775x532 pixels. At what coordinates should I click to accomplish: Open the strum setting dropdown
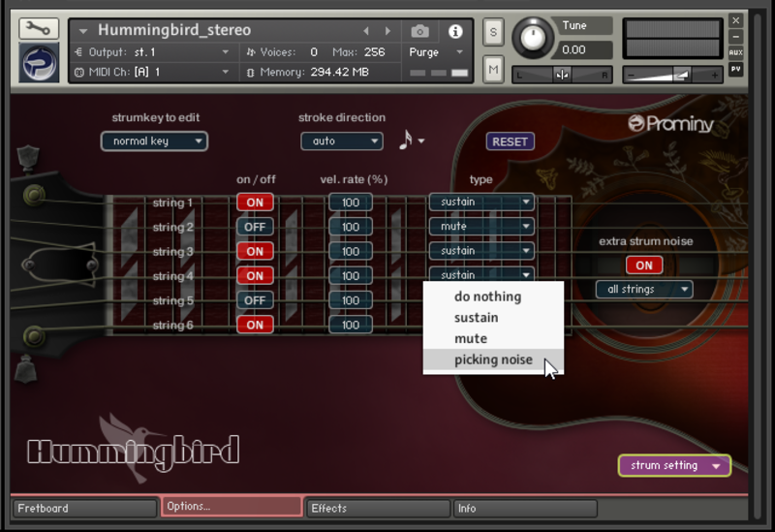[674, 466]
